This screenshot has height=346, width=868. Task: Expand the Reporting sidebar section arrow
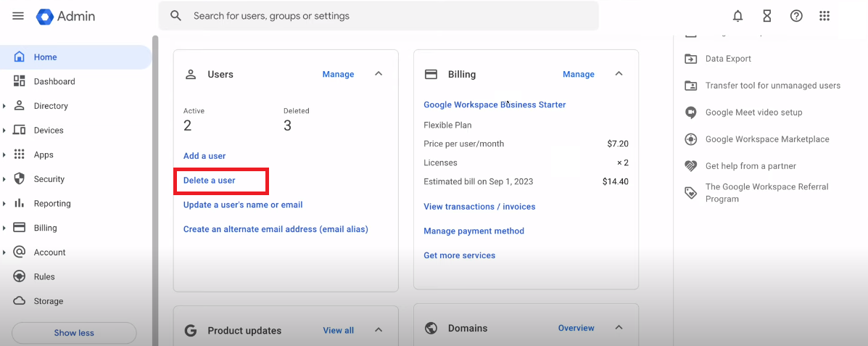pos(4,203)
